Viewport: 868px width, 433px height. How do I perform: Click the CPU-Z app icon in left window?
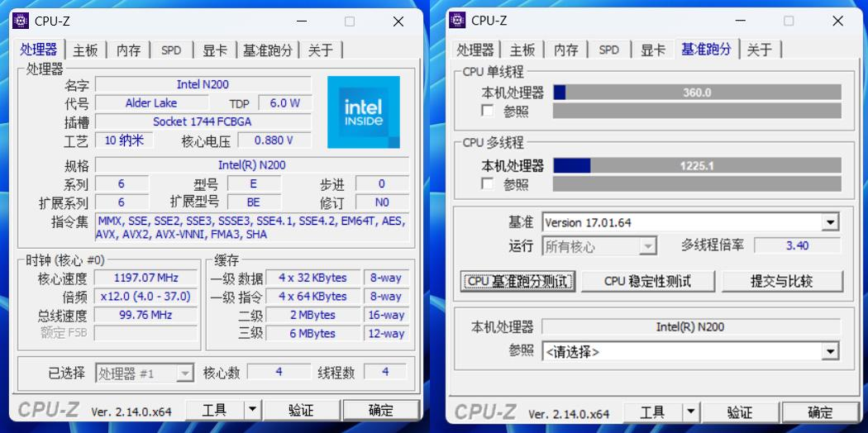(x=21, y=21)
